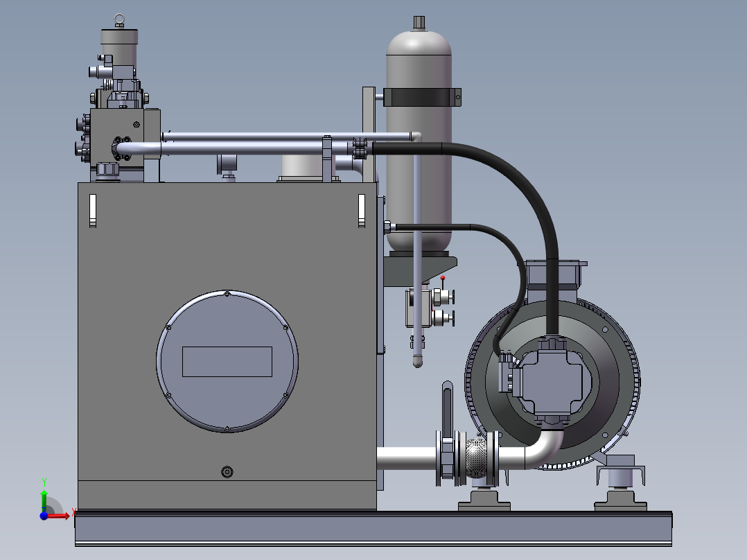Viewport: 747px width, 560px height.
Task: Select the round inspection cover on the reservoir
Action: point(227,361)
